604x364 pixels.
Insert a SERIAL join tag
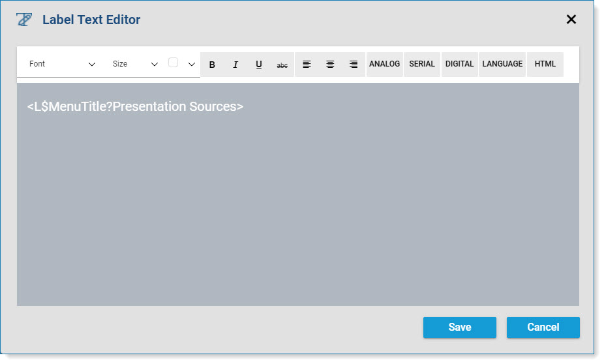[422, 65]
